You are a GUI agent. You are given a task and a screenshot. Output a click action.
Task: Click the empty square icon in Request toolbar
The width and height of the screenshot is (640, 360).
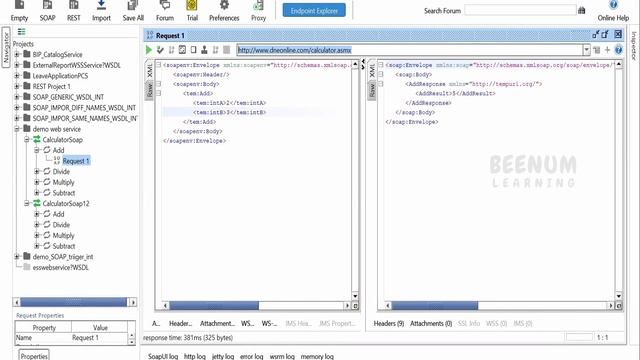point(193,50)
